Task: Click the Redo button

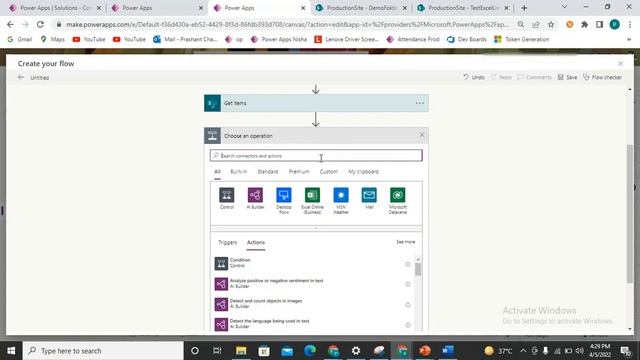Action: (501, 77)
